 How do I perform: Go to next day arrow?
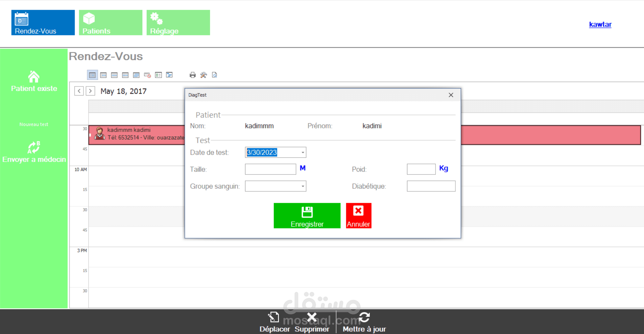point(90,91)
